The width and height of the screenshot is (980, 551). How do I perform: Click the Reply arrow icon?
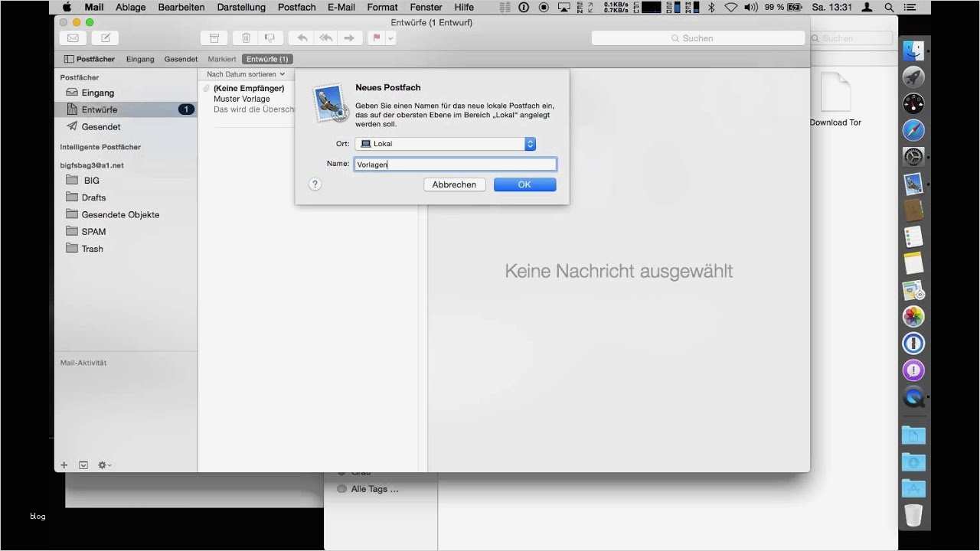301,37
